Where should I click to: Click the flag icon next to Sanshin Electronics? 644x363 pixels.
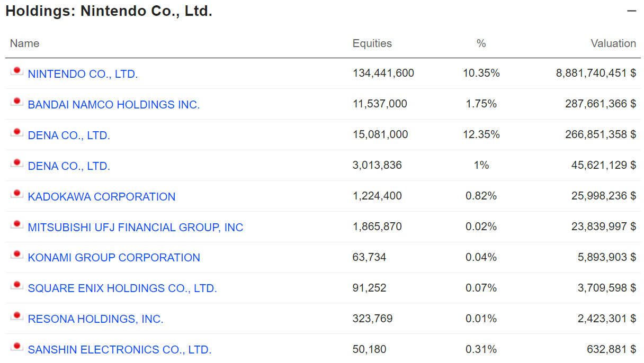coord(16,347)
